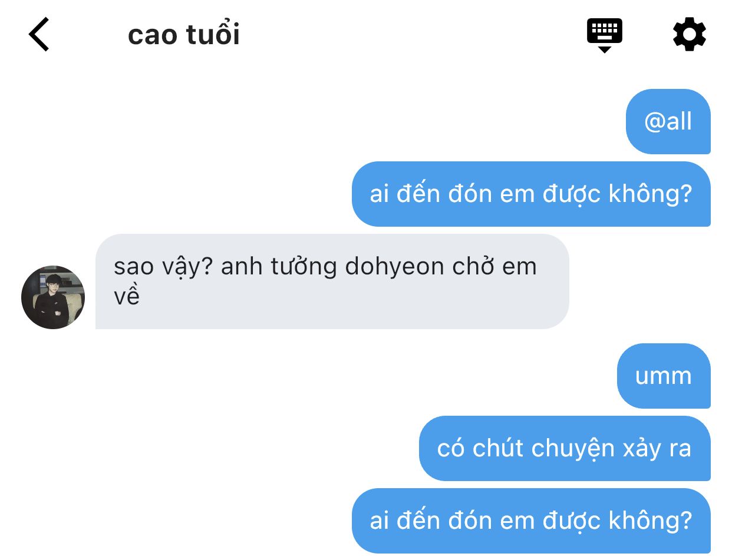Select the first "ai đến đón em được không?" bubble

coord(531,194)
